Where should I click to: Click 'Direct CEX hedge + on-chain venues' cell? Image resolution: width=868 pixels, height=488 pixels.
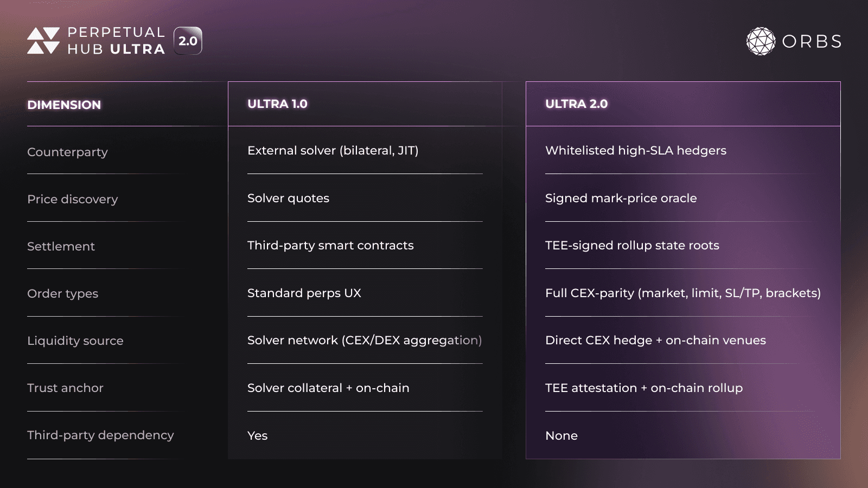655,340
